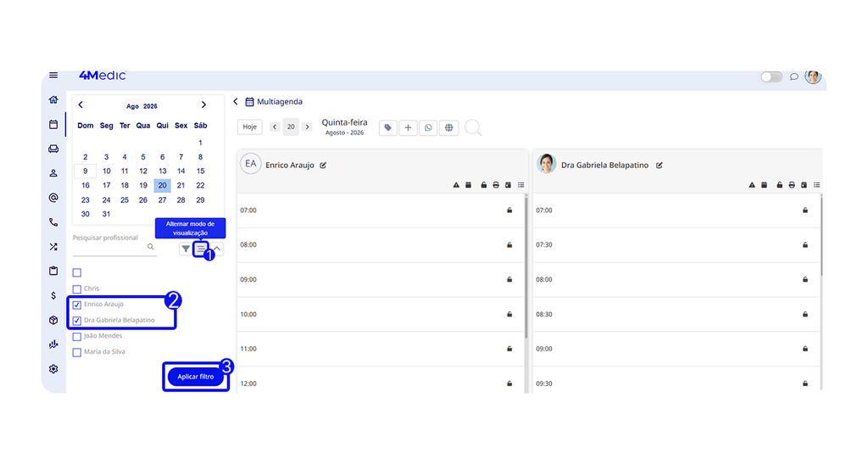The height and width of the screenshot is (465, 868).
Task: Open the hamburger menu beside 4Medic logo
Action: click(x=53, y=76)
